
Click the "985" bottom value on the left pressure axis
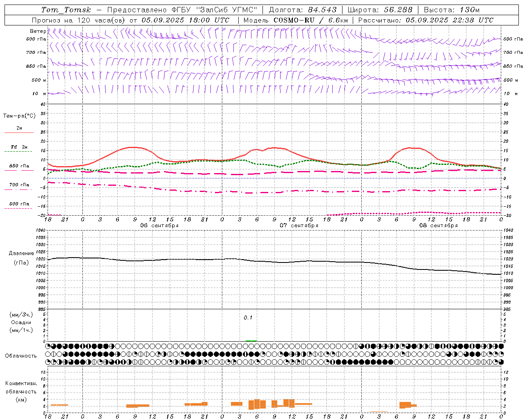42,309
